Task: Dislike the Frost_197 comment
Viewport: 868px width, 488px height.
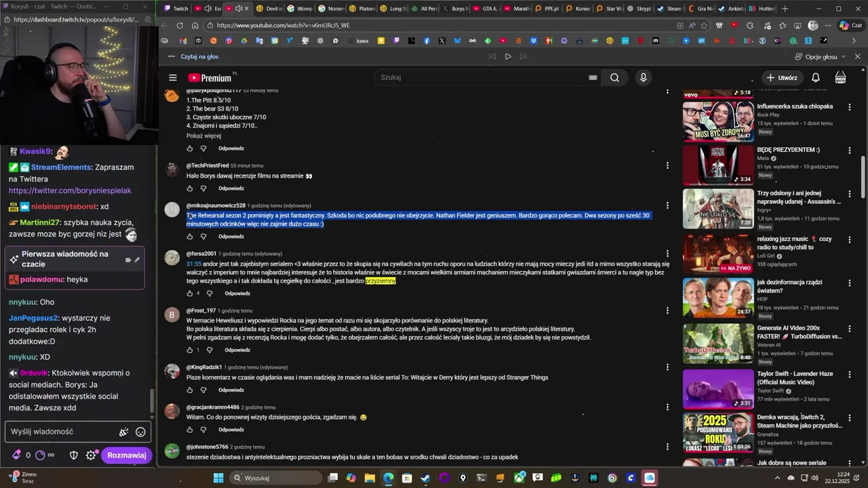Action: (x=210, y=350)
